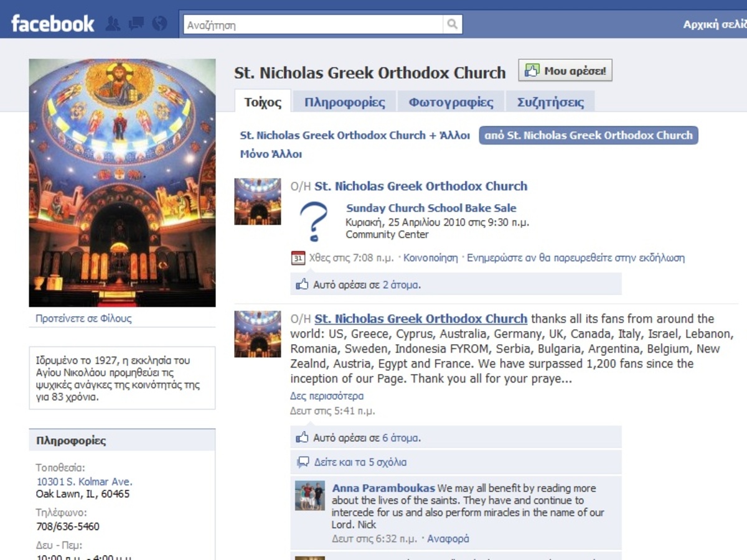Screen dimensions: 747x560
Task: Click the comments bubble icon
Action: [303, 462]
